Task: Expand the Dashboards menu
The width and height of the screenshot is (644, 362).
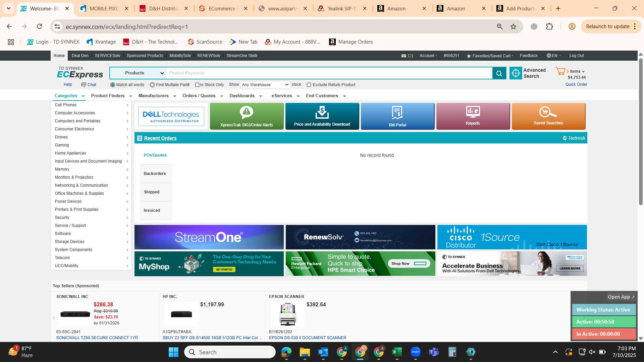Action: pos(246,96)
